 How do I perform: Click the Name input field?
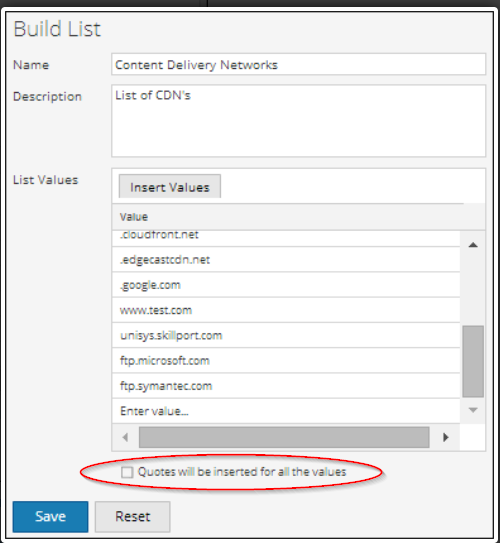pyautogui.click(x=298, y=64)
